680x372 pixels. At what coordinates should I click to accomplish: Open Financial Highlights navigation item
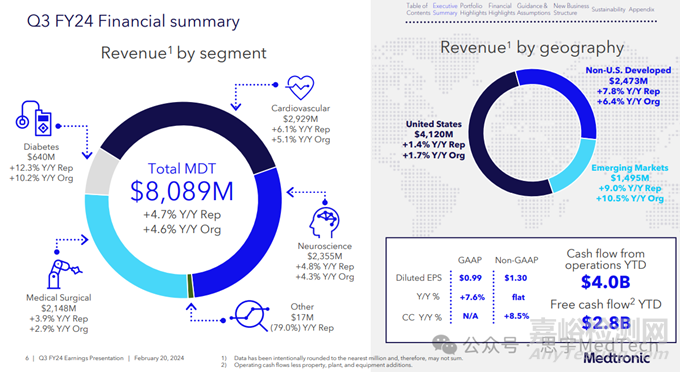click(x=501, y=9)
